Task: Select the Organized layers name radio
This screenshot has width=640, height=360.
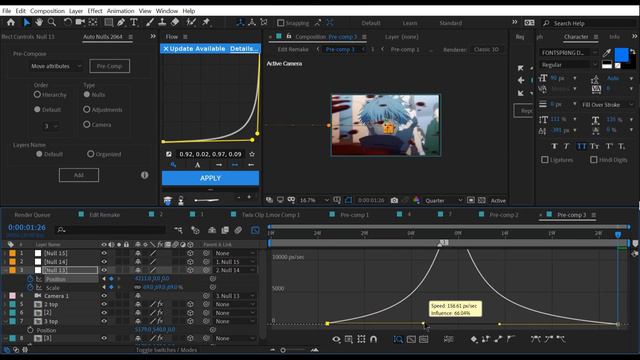Action: [91, 154]
